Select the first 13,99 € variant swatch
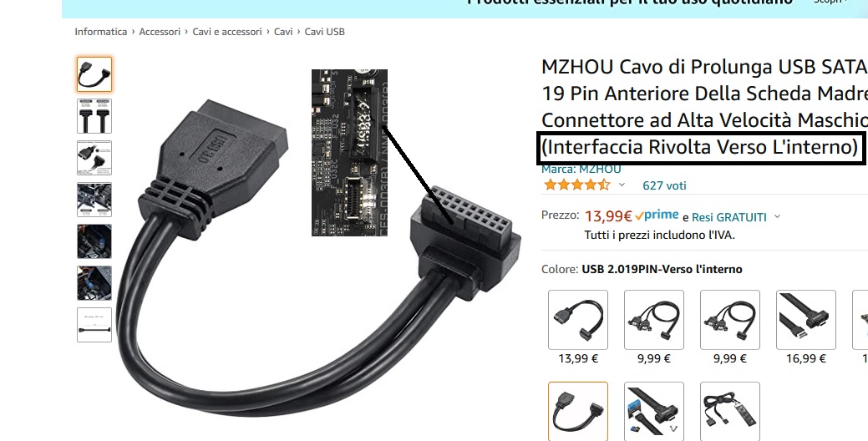 coord(578,320)
